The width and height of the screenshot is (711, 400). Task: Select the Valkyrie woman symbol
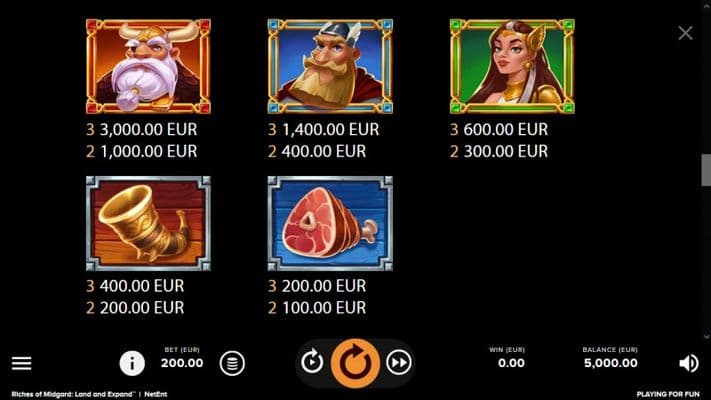pyautogui.click(x=512, y=66)
